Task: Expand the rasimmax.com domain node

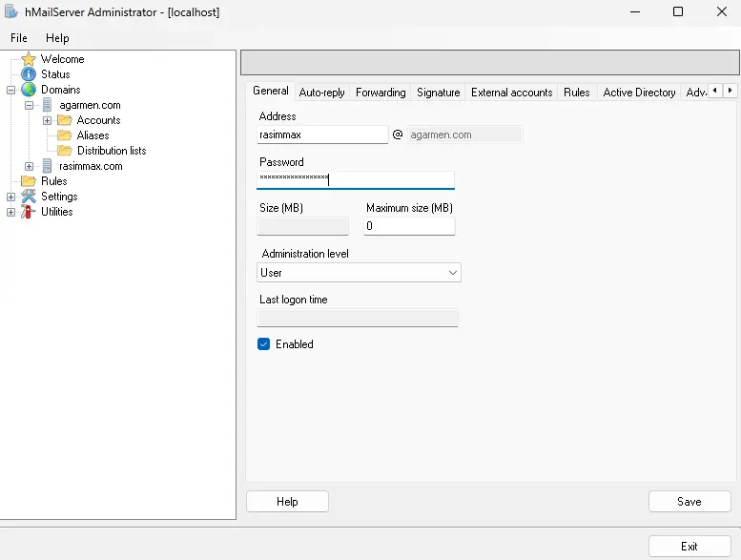Action: [x=29, y=166]
